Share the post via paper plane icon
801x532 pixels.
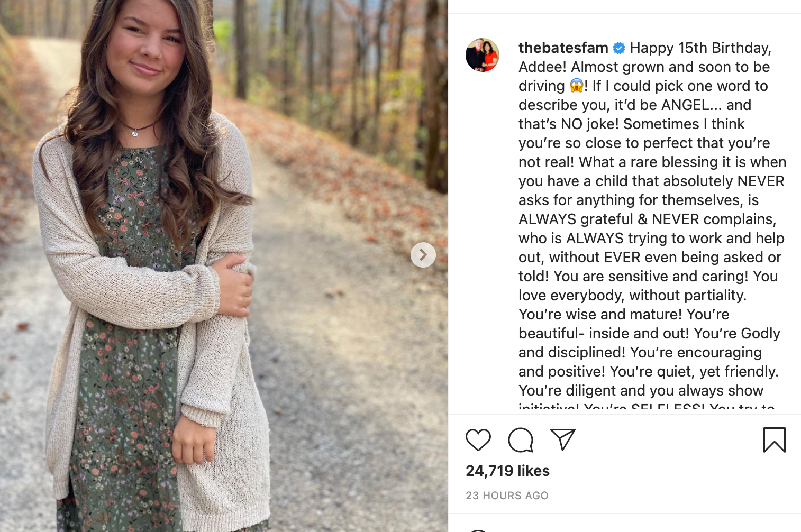pos(563,439)
